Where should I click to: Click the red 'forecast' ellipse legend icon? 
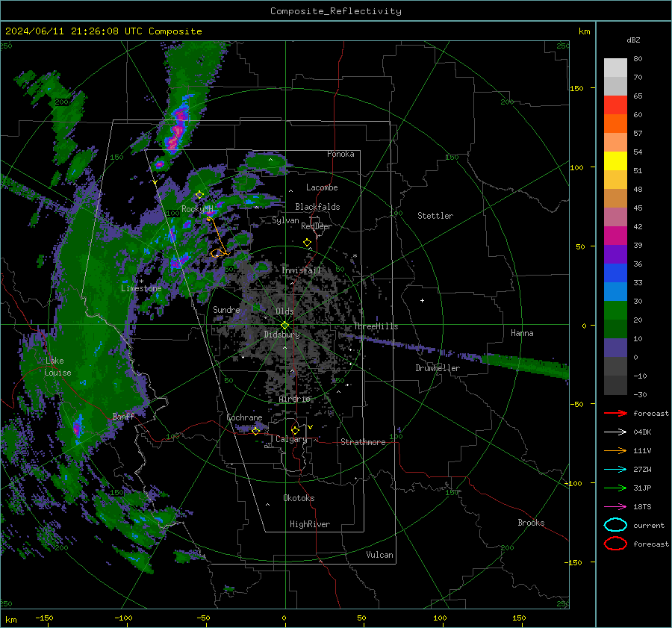(615, 544)
